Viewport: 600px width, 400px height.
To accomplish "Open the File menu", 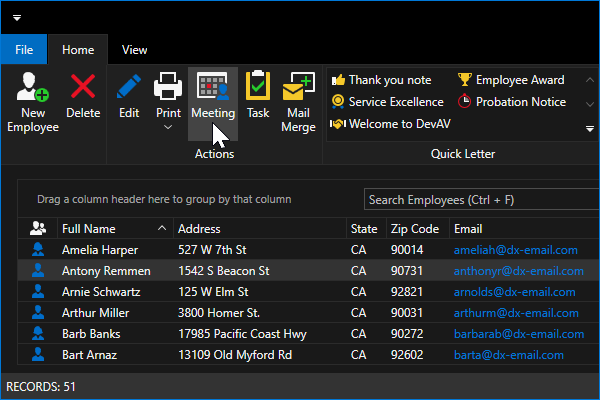I will click(25, 49).
